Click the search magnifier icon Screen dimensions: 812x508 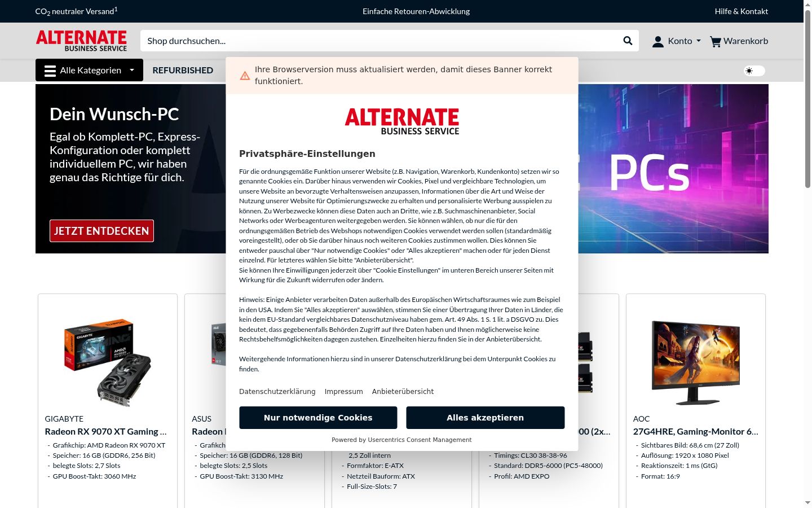click(628, 41)
